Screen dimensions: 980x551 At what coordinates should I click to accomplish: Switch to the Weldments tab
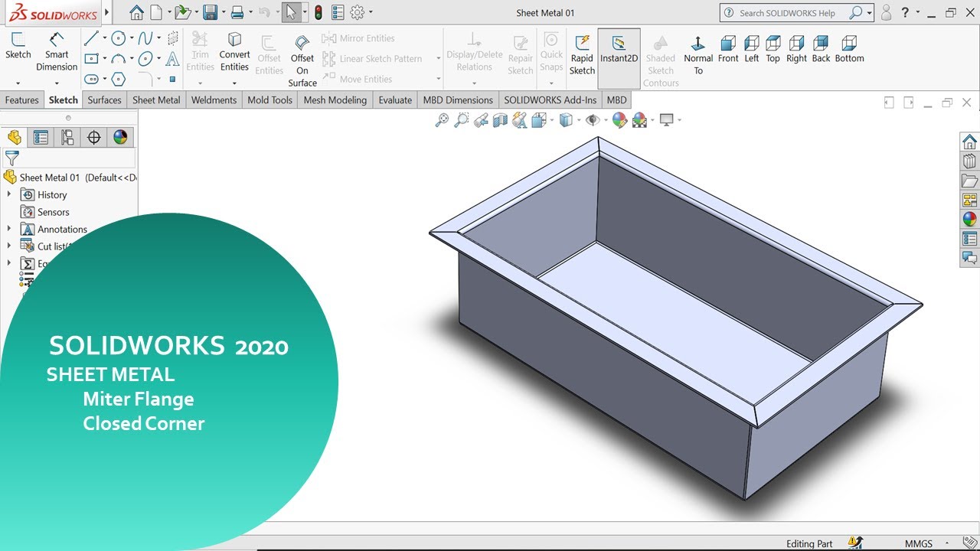(214, 99)
